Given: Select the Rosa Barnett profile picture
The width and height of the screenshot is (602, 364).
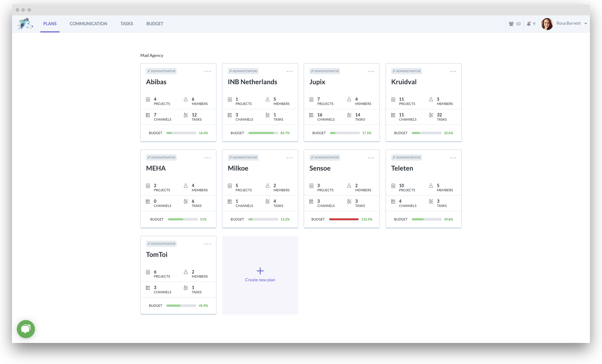Looking at the screenshot, I should pyautogui.click(x=547, y=23).
